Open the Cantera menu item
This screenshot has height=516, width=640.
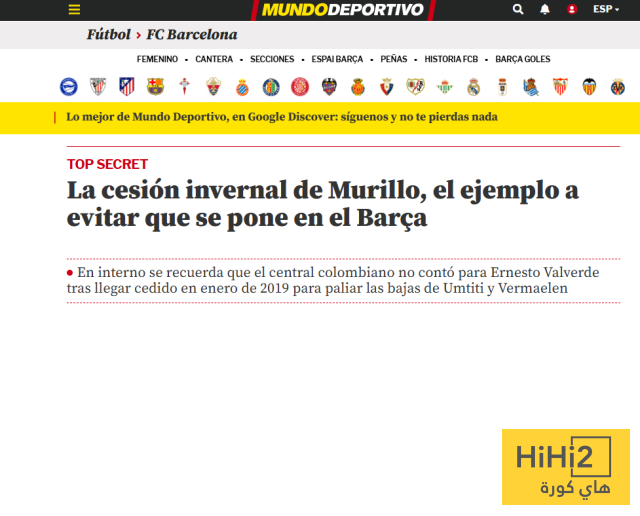pyautogui.click(x=214, y=59)
